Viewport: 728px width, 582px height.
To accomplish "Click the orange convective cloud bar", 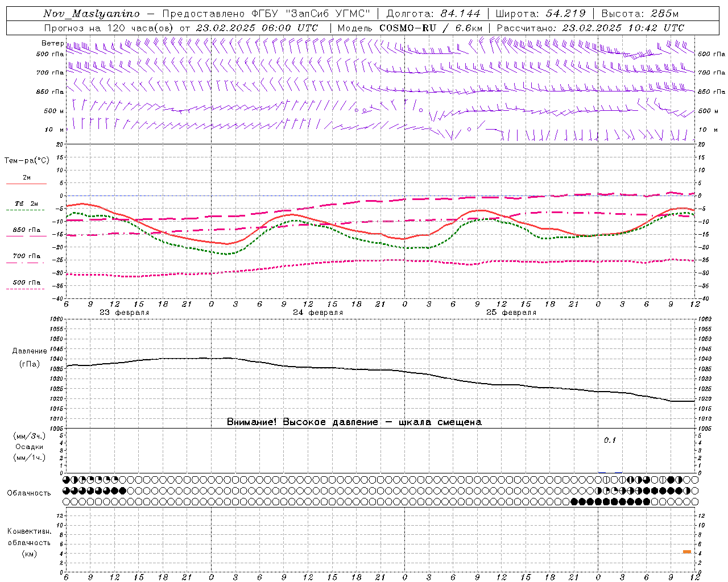I will click(687, 551).
